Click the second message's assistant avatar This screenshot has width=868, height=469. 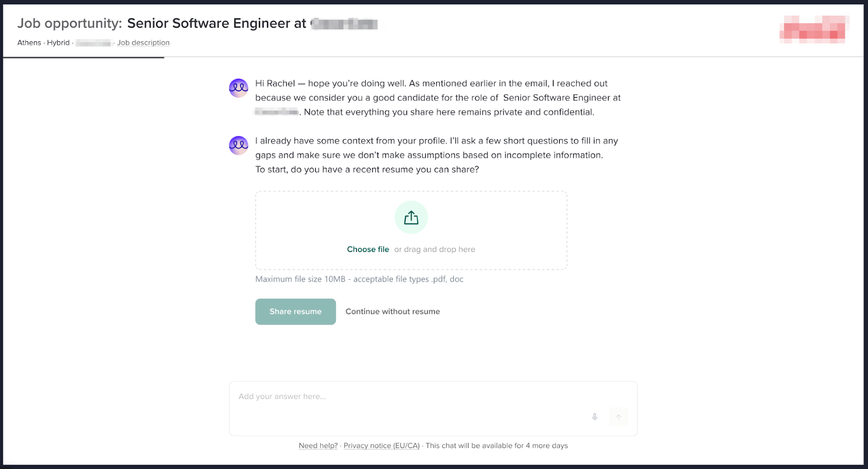[239, 145]
